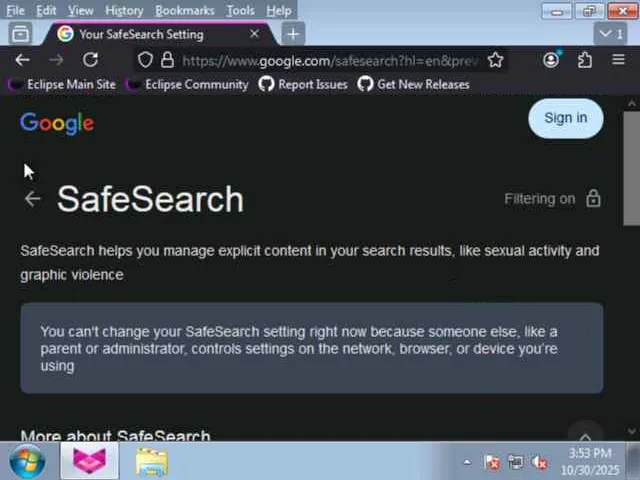Click the SafeSearch page title text
The height and width of the screenshot is (480, 640).
150,199
